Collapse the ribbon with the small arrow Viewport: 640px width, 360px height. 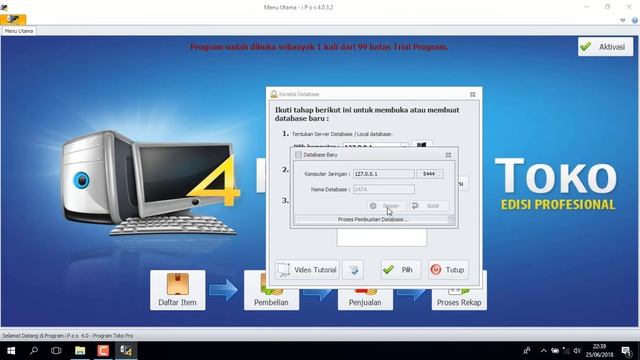622,20
